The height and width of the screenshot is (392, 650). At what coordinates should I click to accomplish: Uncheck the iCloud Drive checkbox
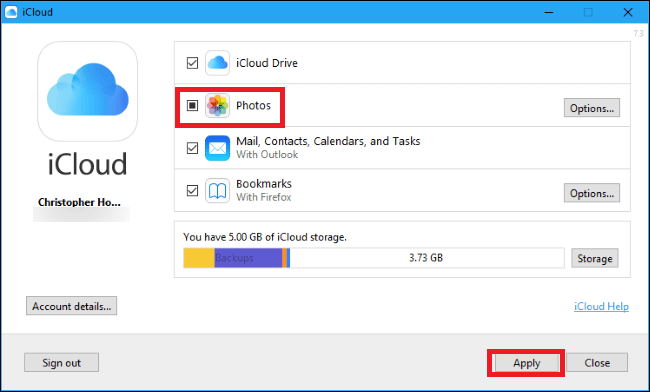(x=192, y=63)
